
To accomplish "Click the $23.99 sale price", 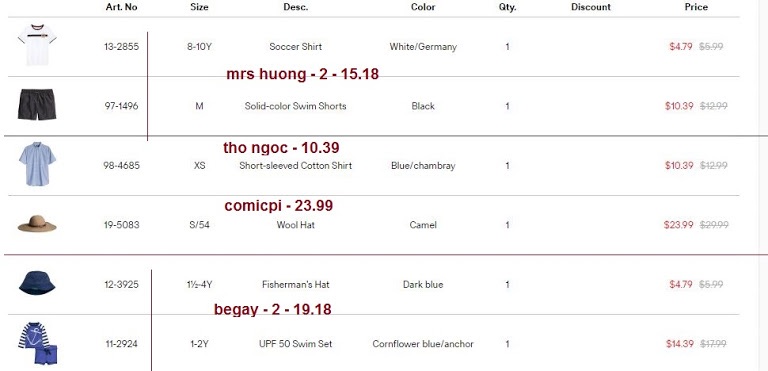I will [x=678, y=225].
